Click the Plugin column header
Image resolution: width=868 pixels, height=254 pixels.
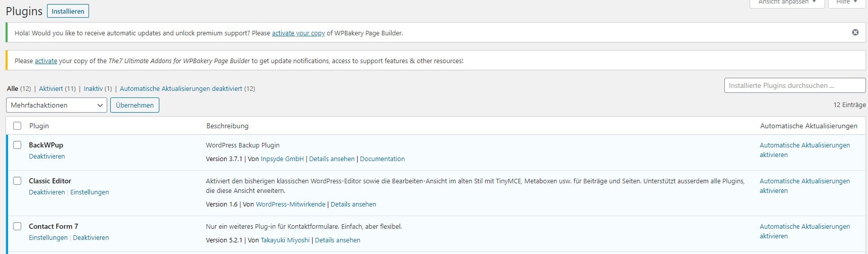[39, 126]
